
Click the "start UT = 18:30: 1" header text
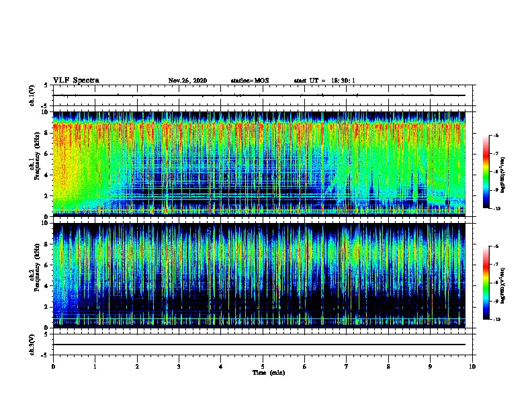pyautogui.click(x=324, y=81)
